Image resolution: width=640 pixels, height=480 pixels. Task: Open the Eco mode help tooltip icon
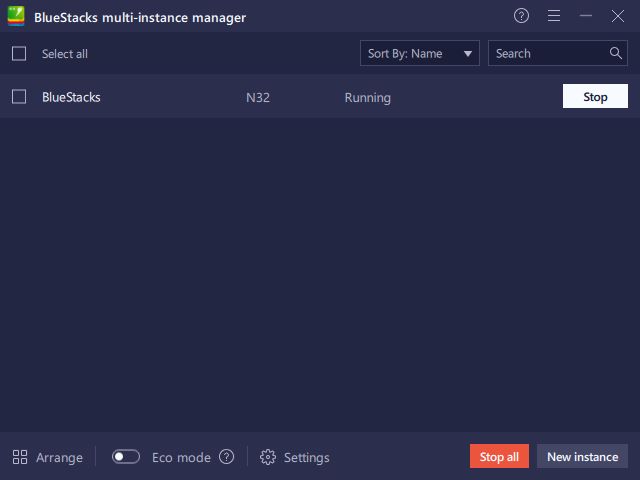[226, 457]
